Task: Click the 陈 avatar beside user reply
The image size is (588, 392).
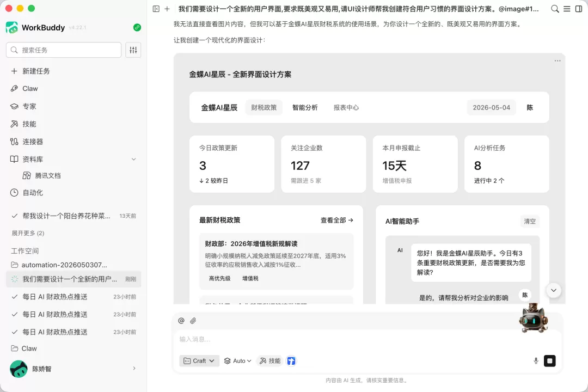Action: click(525, 295)
